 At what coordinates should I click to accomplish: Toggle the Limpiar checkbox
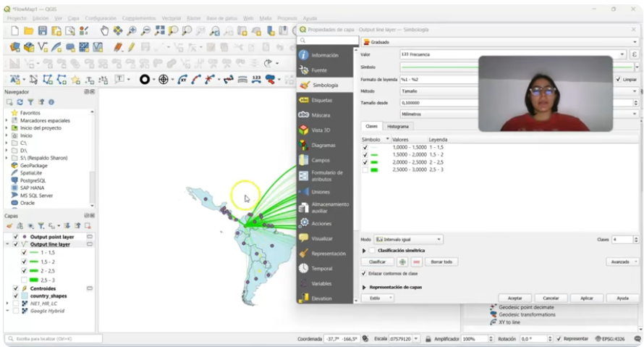pyautogui.click(x=619, y=80)
